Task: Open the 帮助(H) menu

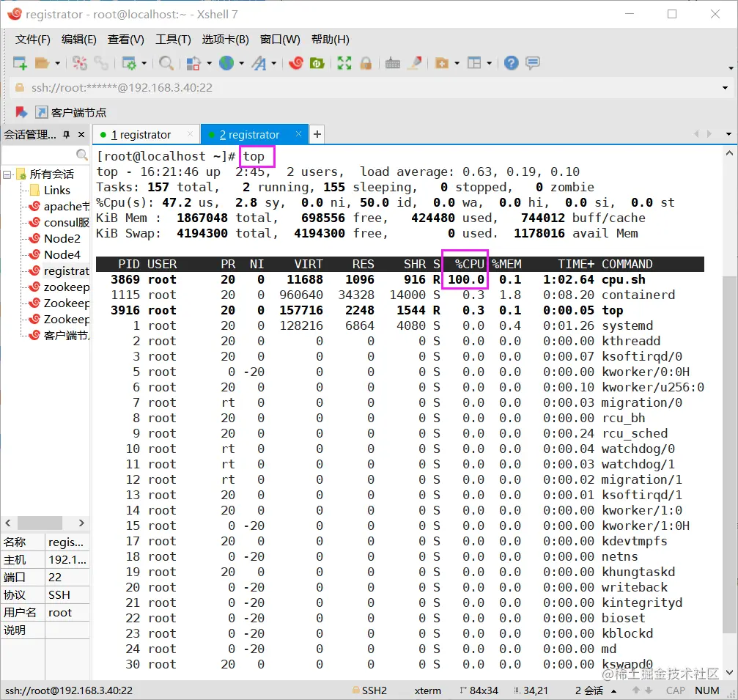Action: pos(330,40)
